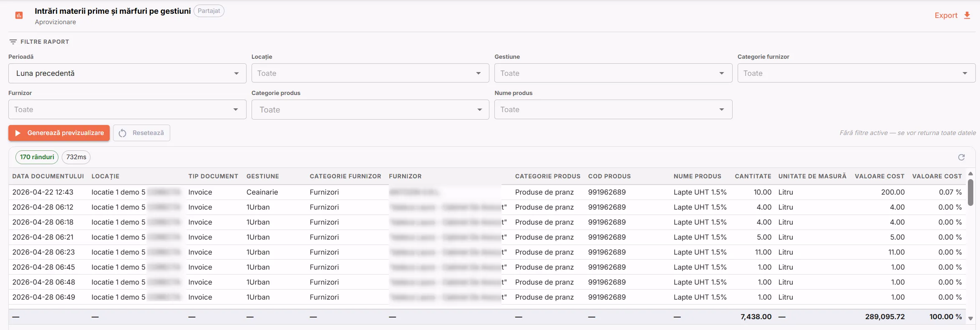The image size is (980, 330).
Task: Click the date 2026-04-22 12:43
Action: [x=43, y=192]
